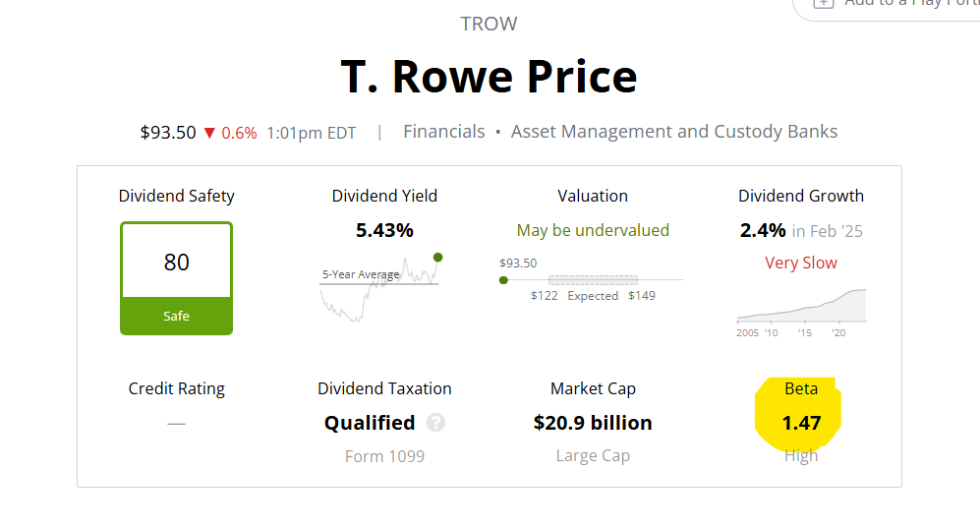Click the red down-arrow price change indicator
This screenshot has height=529, width=980.
pyautogui.click(x=209, y=133)
